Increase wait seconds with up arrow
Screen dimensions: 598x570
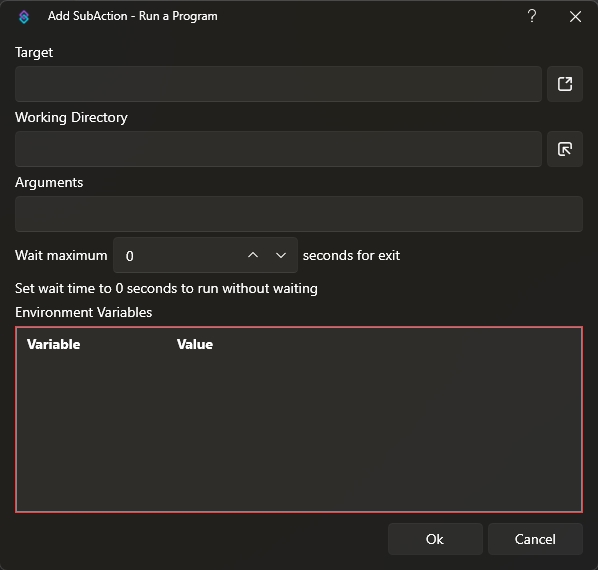click(x=253, y=255)
